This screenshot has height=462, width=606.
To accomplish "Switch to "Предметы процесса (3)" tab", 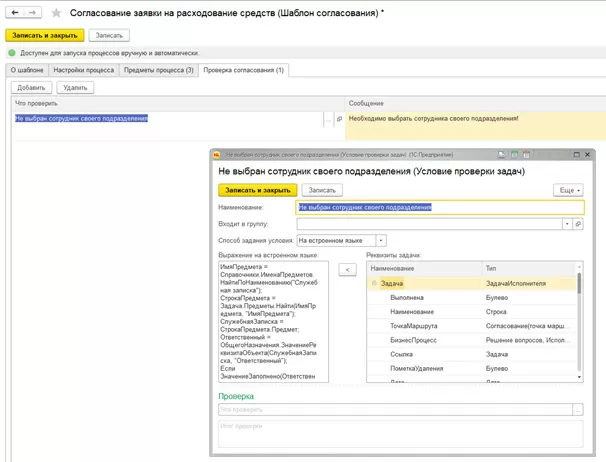I will coord(158,70).
